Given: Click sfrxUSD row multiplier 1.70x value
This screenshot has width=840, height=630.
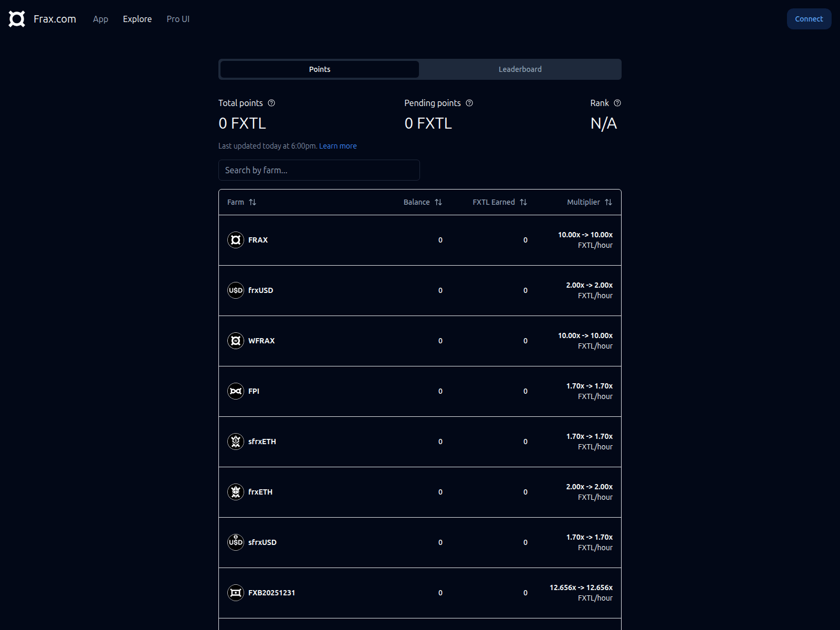Looking at the screenshot, I should click(x=590, y=537).
